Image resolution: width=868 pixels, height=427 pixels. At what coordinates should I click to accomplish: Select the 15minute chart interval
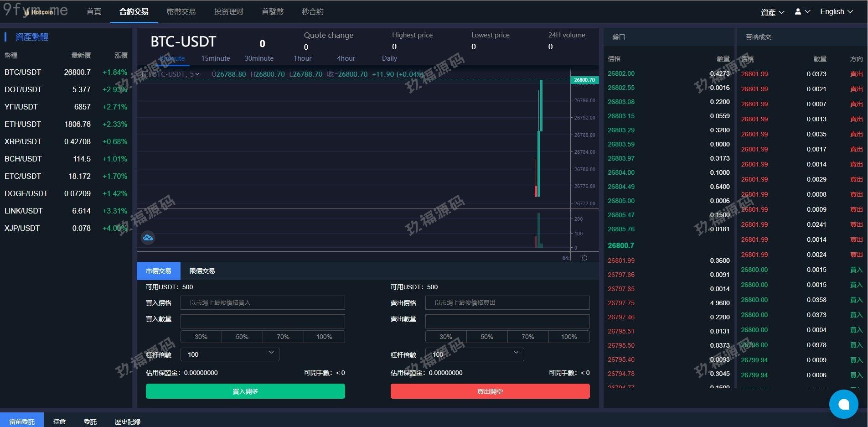click(x=215, y=58)
